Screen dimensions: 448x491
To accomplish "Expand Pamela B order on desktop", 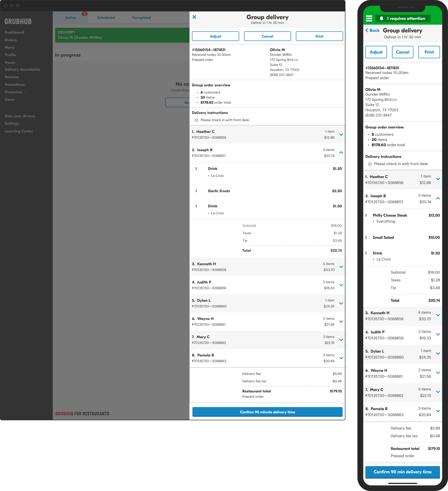I will click(341, 358).
